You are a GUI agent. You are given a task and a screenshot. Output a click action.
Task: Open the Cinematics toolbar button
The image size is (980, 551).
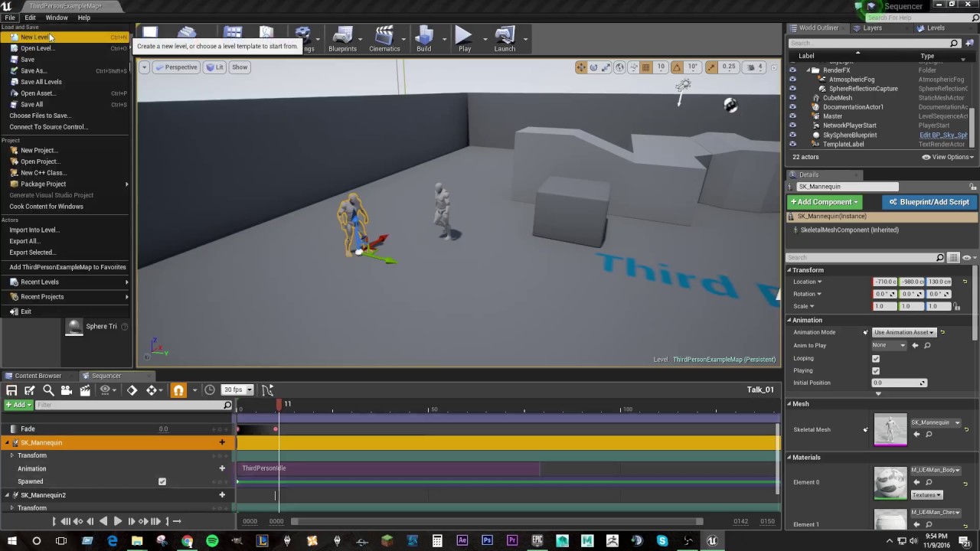tap(384, 40)
